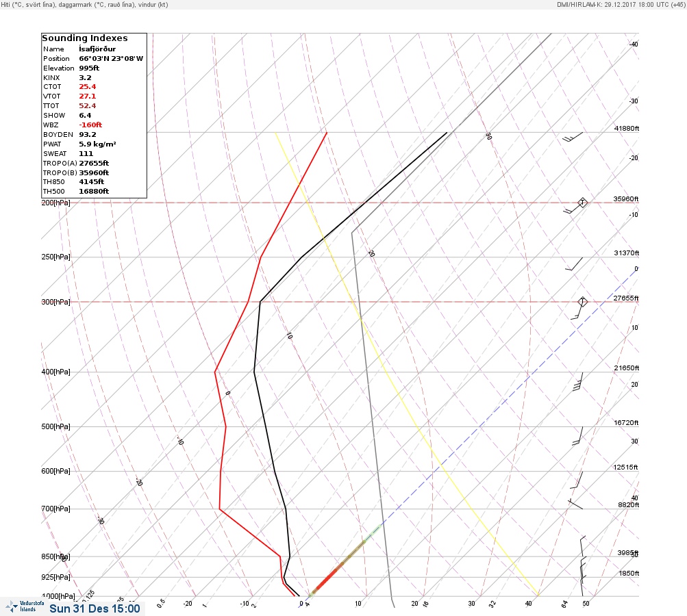Click the 700[hPa] pressure label

55,509
